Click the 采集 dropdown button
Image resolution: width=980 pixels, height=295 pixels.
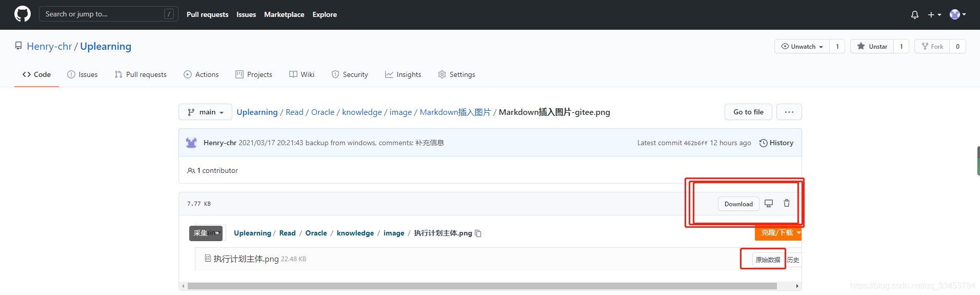click(206, 233)
